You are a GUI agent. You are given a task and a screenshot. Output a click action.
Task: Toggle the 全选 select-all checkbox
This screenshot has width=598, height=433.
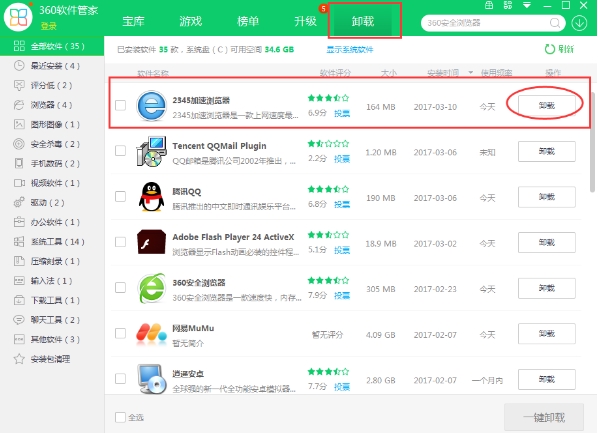point(121,417)
